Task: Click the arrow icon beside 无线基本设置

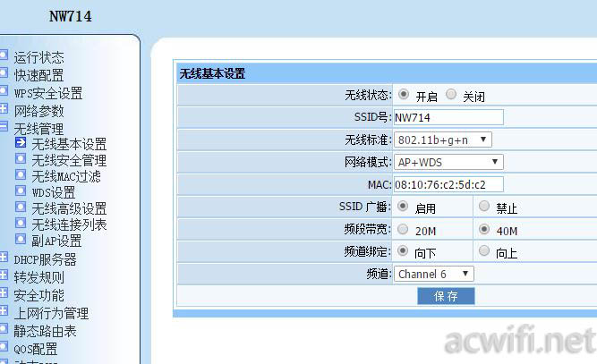Action: [21, 142]
